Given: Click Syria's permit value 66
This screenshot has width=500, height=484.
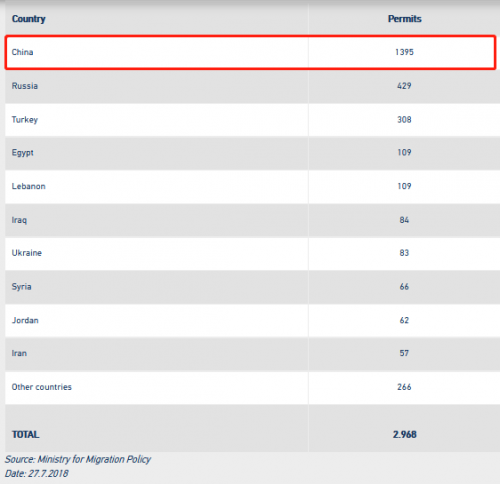Looking at the screenshot, I should tap(404, 287).
